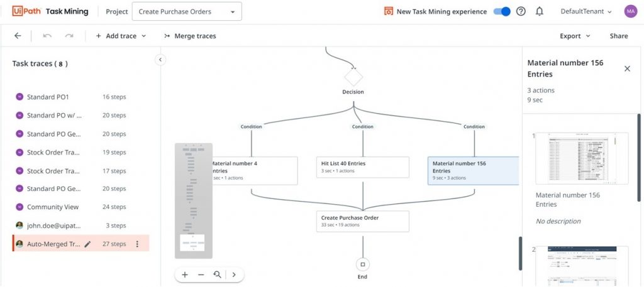Select the Standard PO w/ trace
This screenshot has width=644, height=287.
coord(81,116)
